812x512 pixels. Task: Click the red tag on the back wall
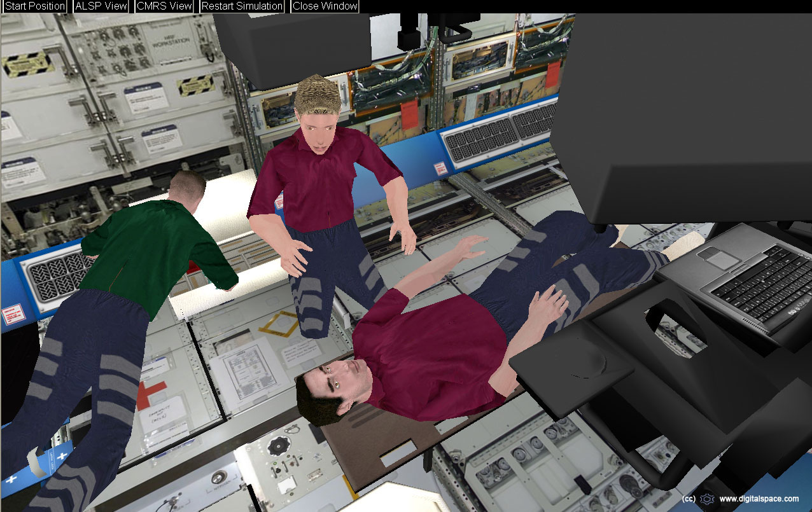click(409, 111)
